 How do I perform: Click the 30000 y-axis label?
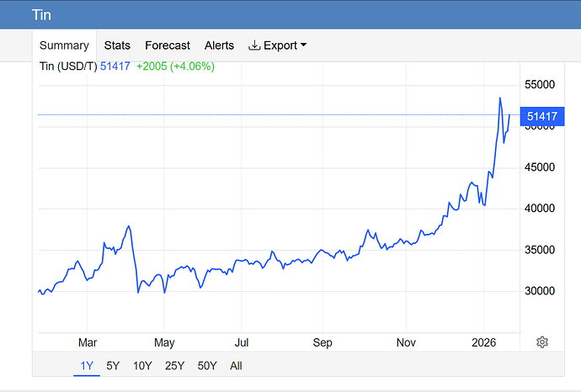click(x=540, y=291)
